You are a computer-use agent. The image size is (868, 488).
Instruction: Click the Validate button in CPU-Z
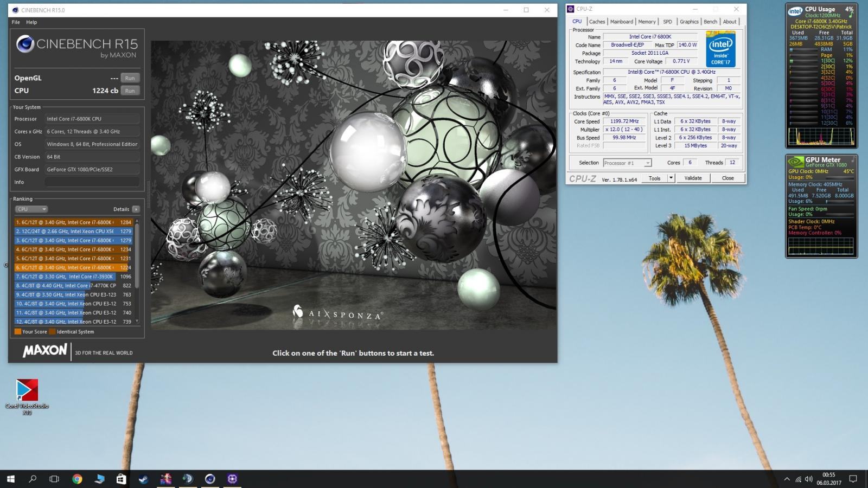[x=693, y=178]
